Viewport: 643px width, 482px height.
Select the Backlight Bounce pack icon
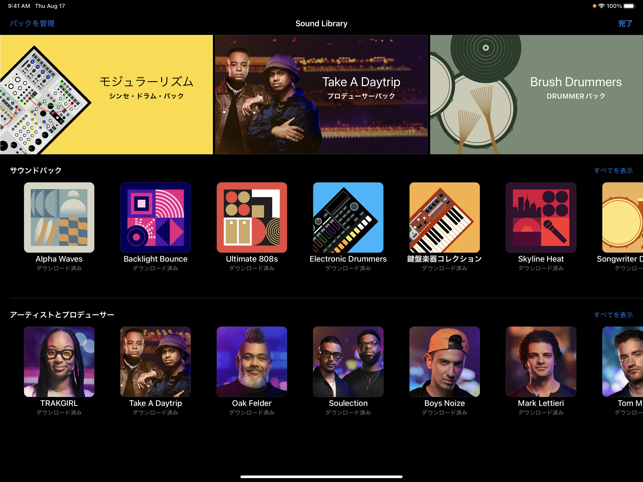coord(155,217)
